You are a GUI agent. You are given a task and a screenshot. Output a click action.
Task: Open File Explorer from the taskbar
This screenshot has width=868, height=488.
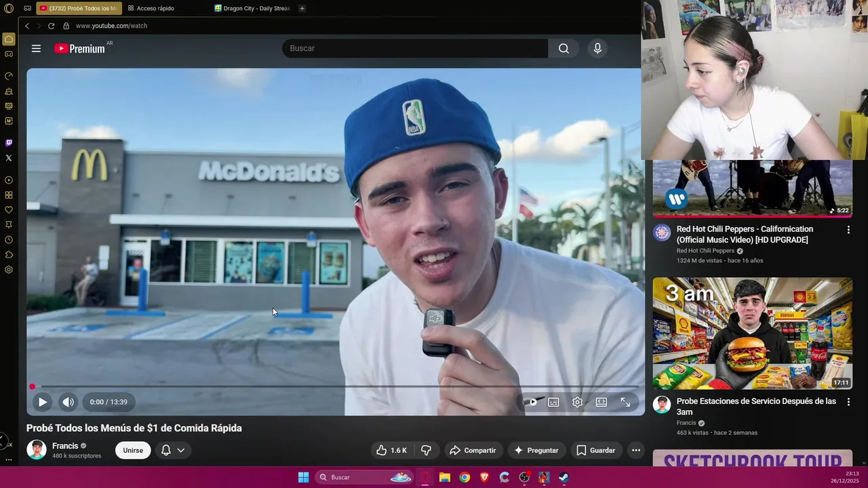click(445, 477)
